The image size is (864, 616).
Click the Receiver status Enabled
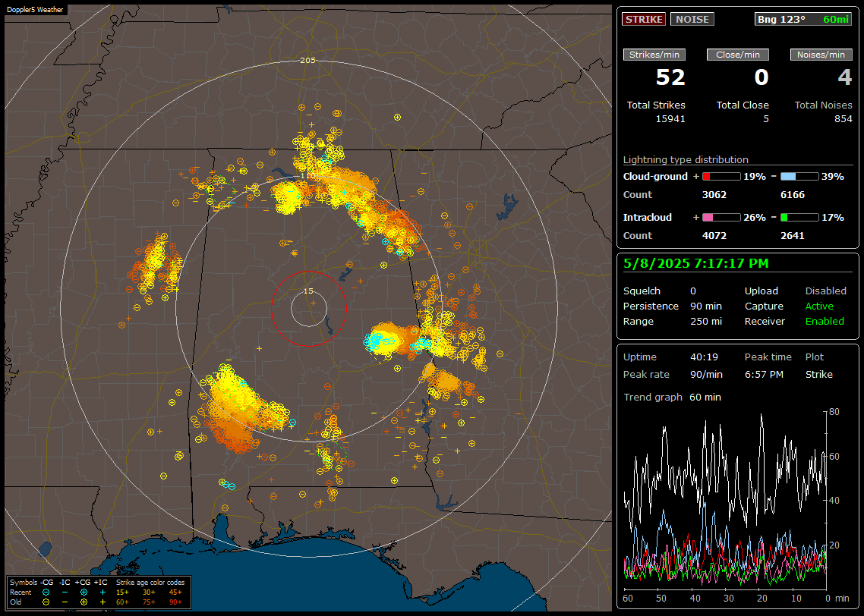(825, 322)
